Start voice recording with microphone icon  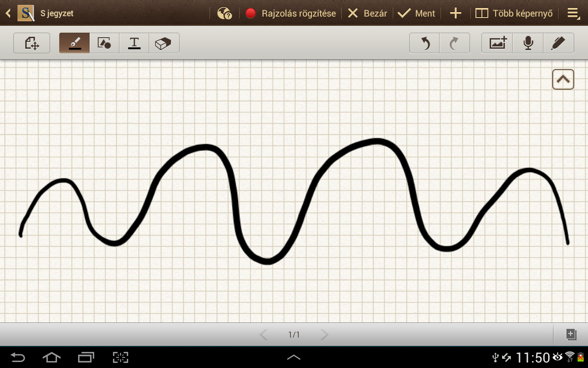528,43
